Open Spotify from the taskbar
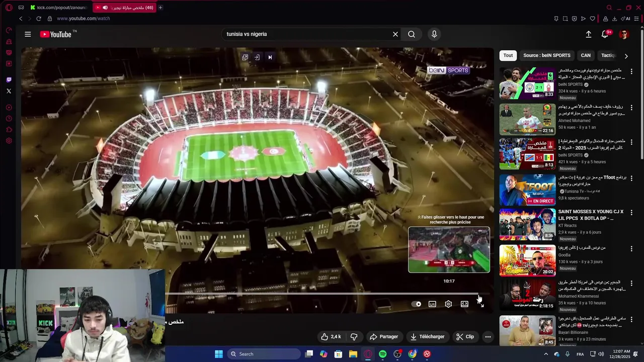Screen dimensions: 644x362 tap(383, 354)
